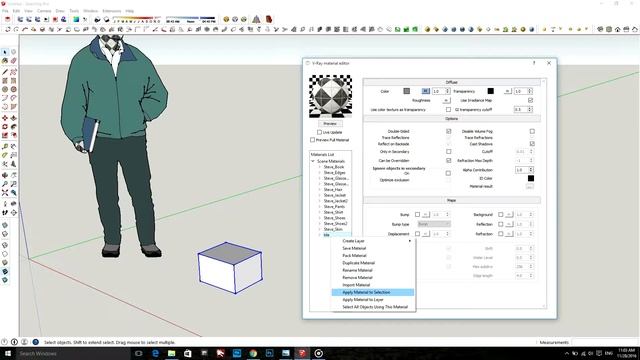The width and height of the screenshot is (640, 360).
Task: Click the Transparency map m button
Action: tap(507, 91)
